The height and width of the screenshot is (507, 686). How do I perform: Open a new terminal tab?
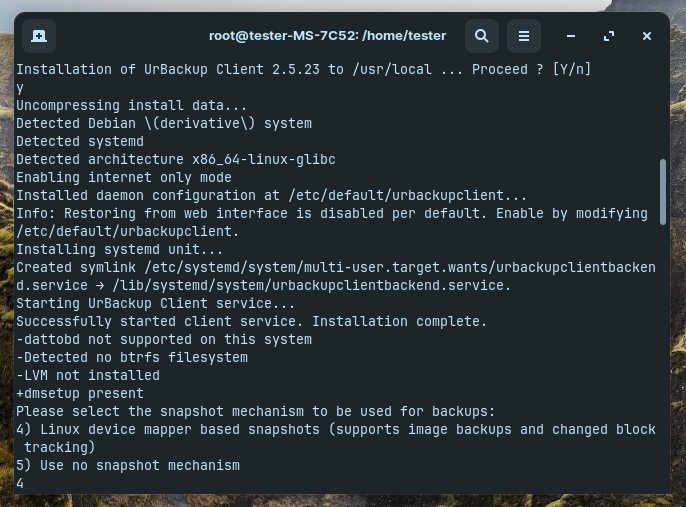click(x=39, y=36)
